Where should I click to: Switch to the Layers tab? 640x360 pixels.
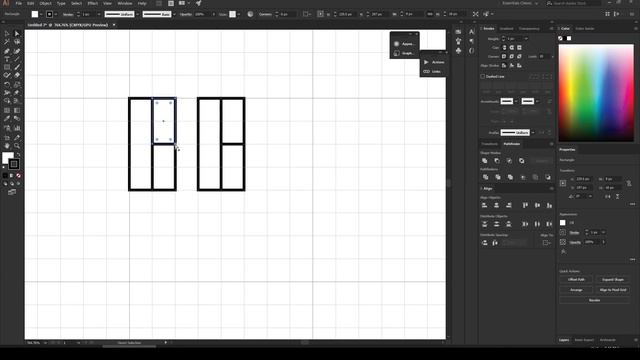point(564,340)
